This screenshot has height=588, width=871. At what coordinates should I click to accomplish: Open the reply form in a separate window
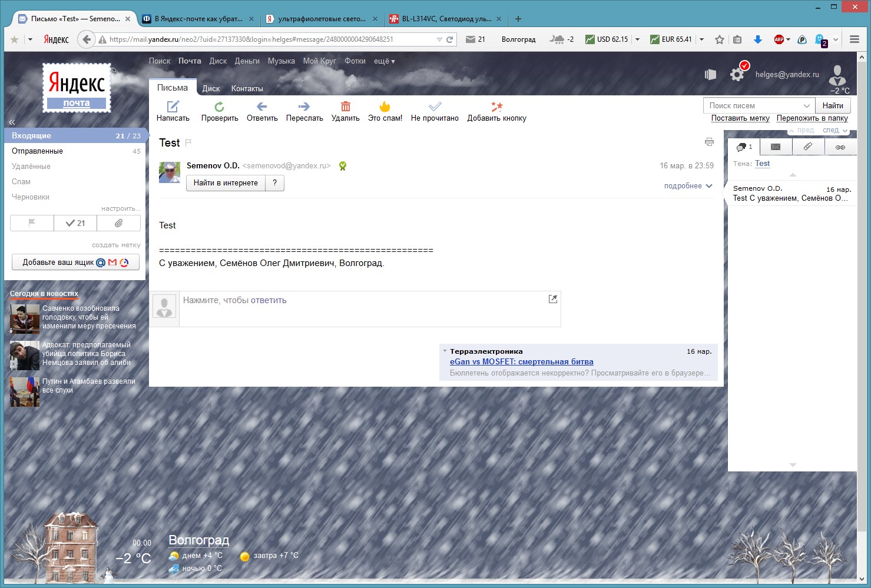click(552, 299)
